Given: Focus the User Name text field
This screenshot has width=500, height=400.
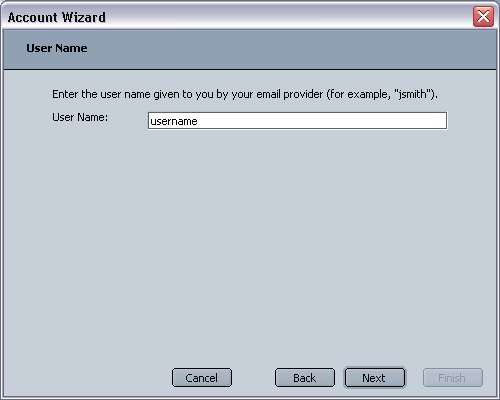Looking at the screenshot, I should [x=297, y=120].
